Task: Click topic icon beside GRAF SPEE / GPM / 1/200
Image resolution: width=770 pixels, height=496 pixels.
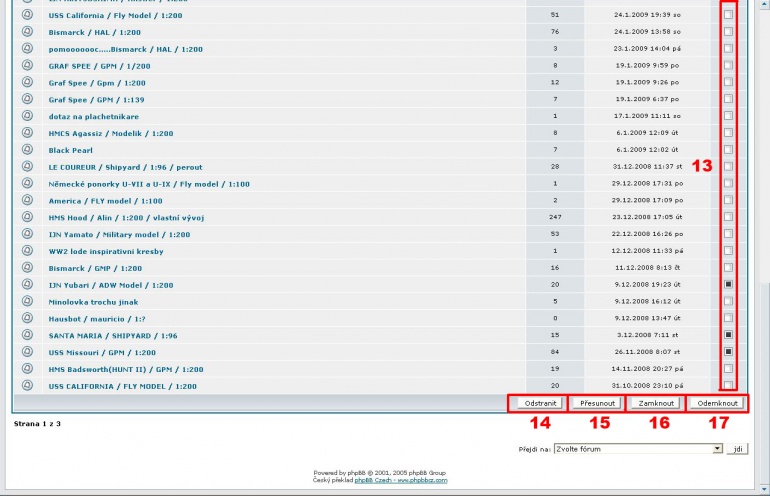Action: point(28,65)
